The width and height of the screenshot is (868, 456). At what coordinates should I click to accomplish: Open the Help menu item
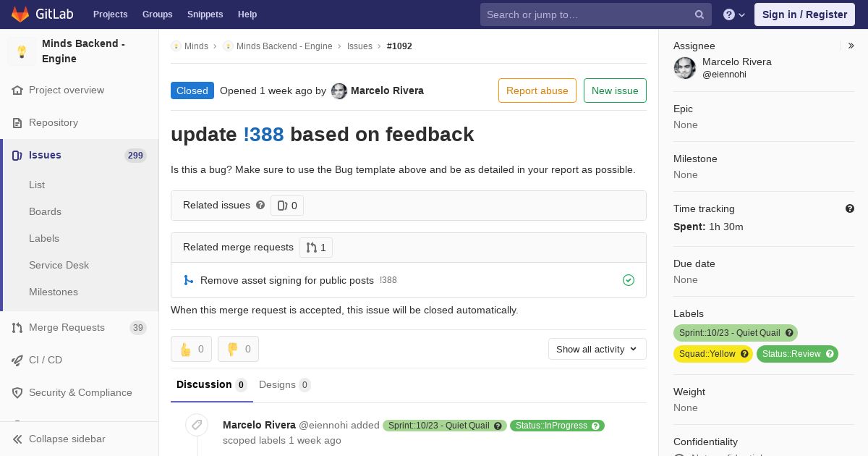click(x=247, y=14)
